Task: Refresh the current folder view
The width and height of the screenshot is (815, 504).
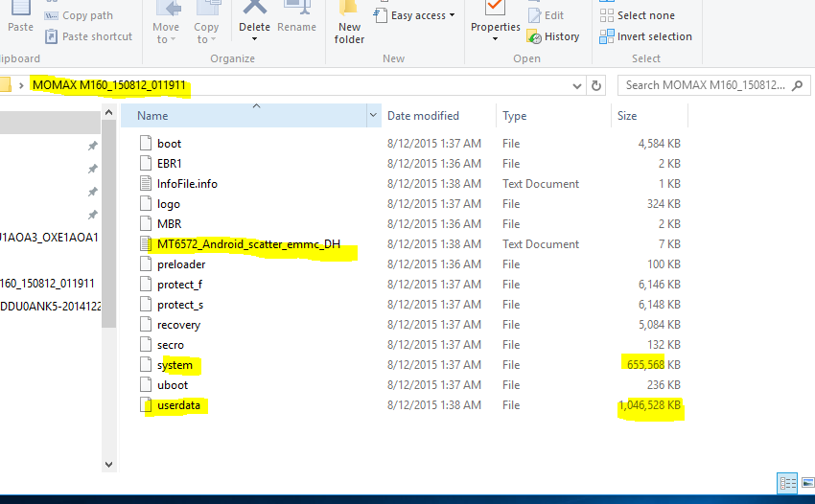Action: [596, 85]
